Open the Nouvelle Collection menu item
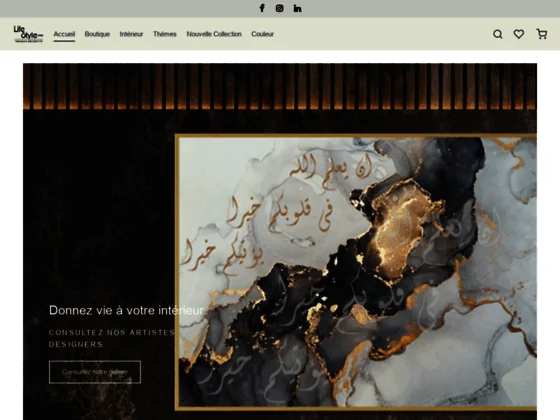 pos(214,34)
